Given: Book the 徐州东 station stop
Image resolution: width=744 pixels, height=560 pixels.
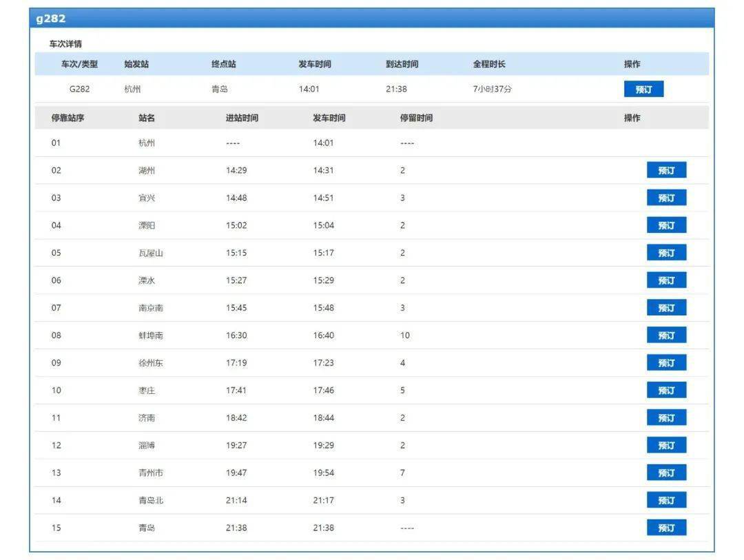Looking at the screenshot, I should (x=666, y=363).
